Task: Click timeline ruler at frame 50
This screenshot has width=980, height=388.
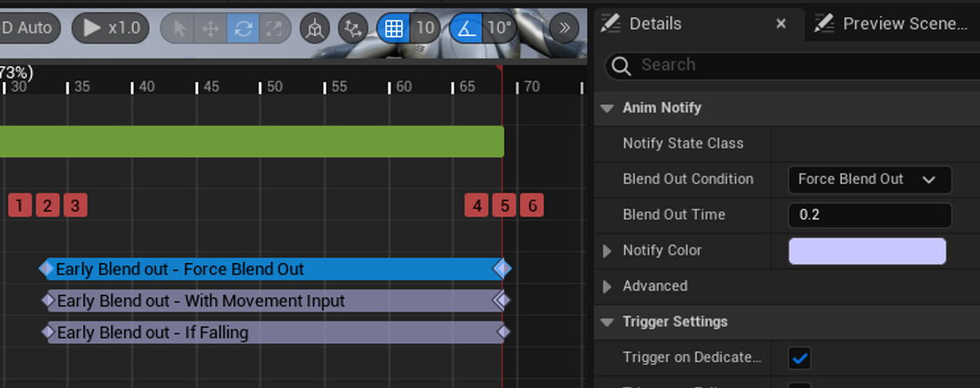Action: [274, 87]
